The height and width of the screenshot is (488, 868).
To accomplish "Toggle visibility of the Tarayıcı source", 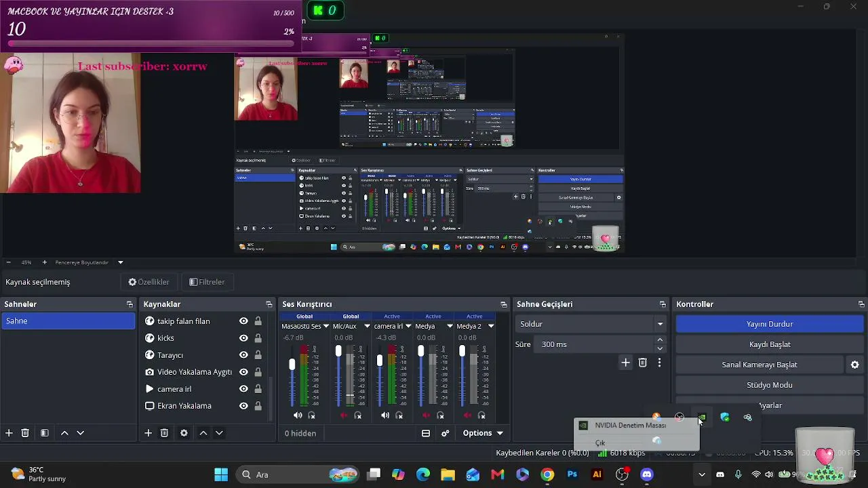I will (x=243, y=355).
